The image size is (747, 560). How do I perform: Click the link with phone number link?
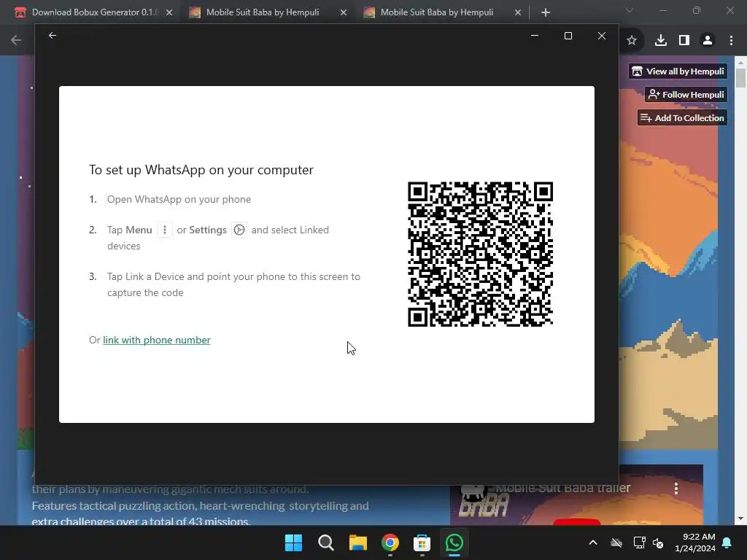157,340
